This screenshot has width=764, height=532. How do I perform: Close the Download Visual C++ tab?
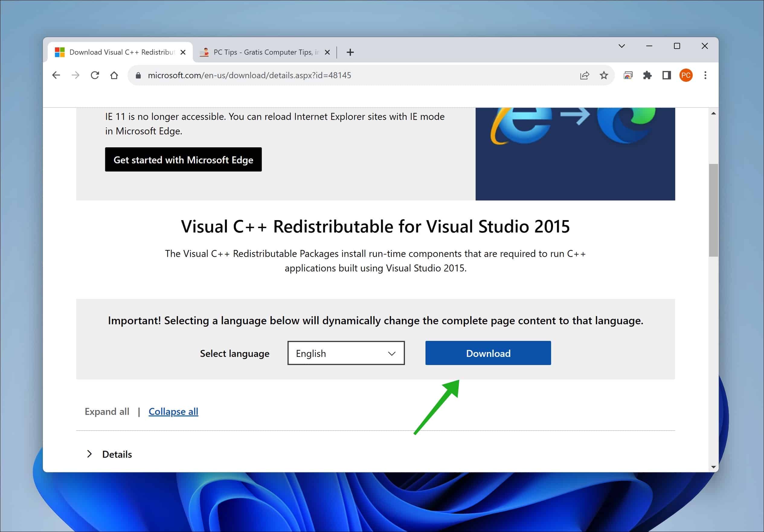[183, 52]
